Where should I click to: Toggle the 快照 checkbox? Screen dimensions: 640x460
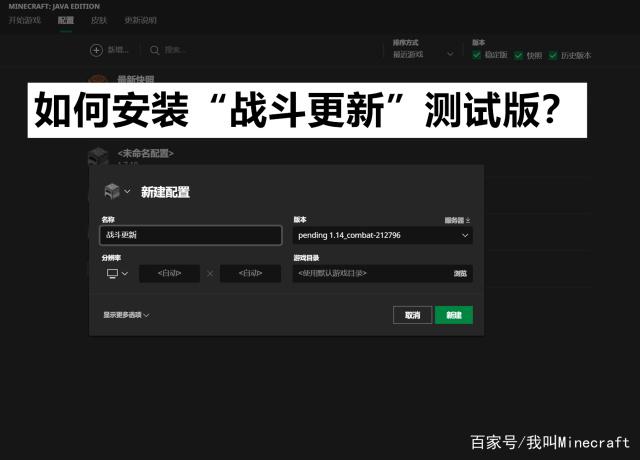518,55
